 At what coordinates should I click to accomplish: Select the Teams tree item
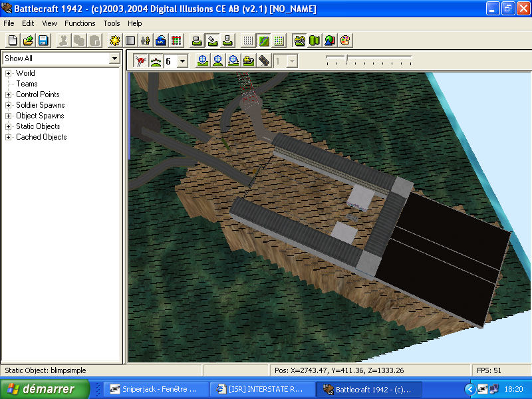[27, 84]
